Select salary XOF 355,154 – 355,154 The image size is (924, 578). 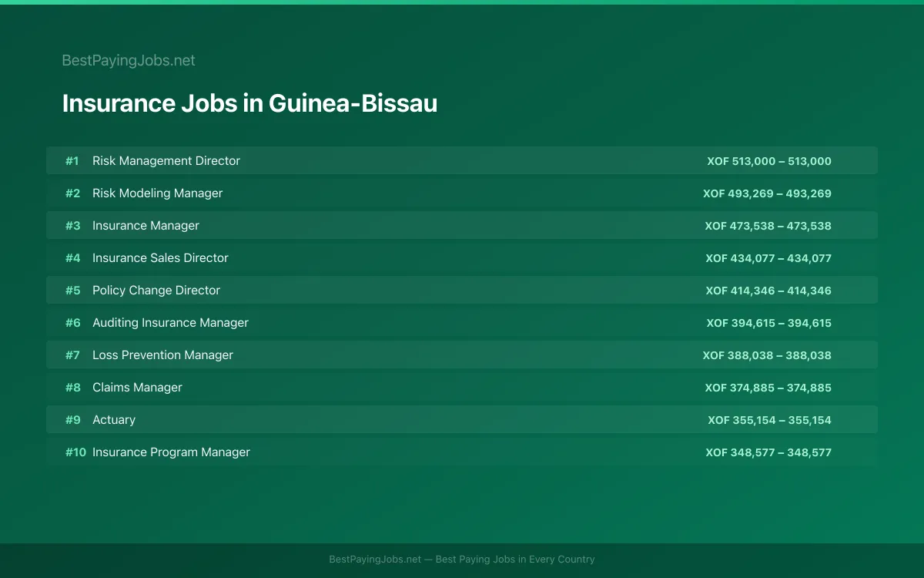769,420
